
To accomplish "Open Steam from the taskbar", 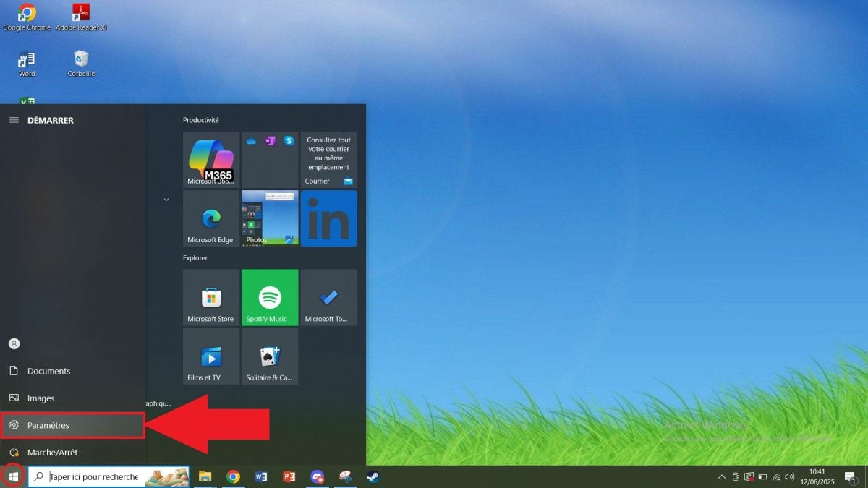I will pos(373,477).
